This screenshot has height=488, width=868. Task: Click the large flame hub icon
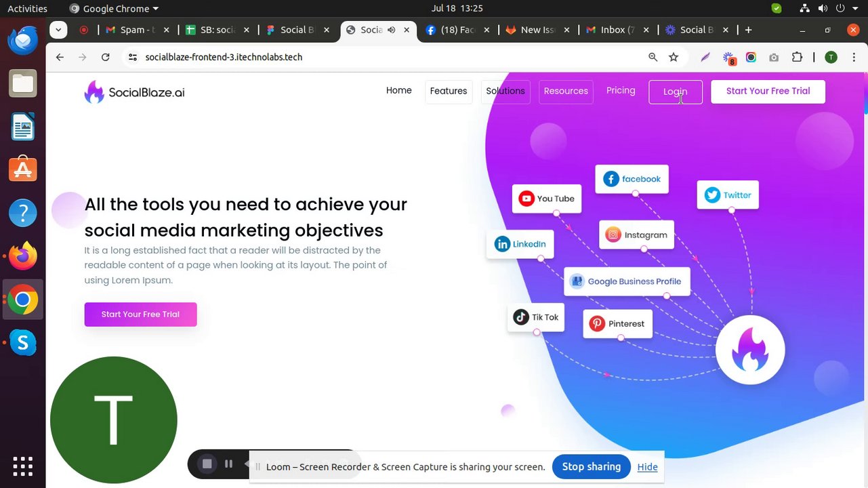[750, 350]
